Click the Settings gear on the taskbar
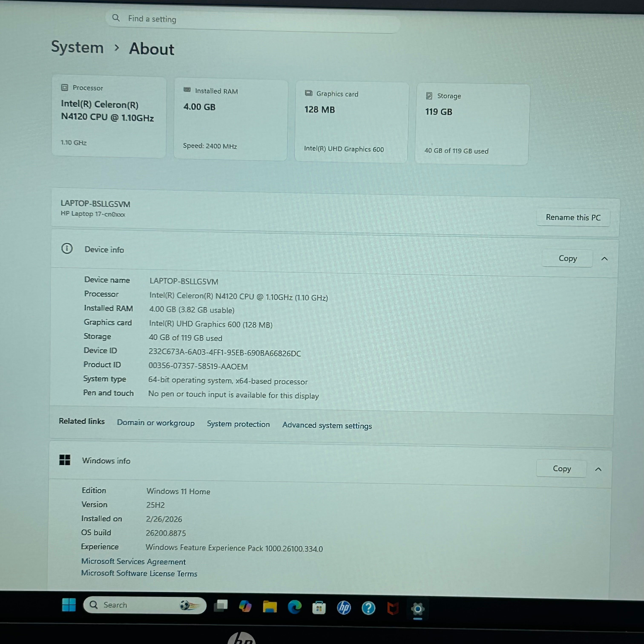The width and height of the screenshot is (644, 644). click(x=418, y=609)
